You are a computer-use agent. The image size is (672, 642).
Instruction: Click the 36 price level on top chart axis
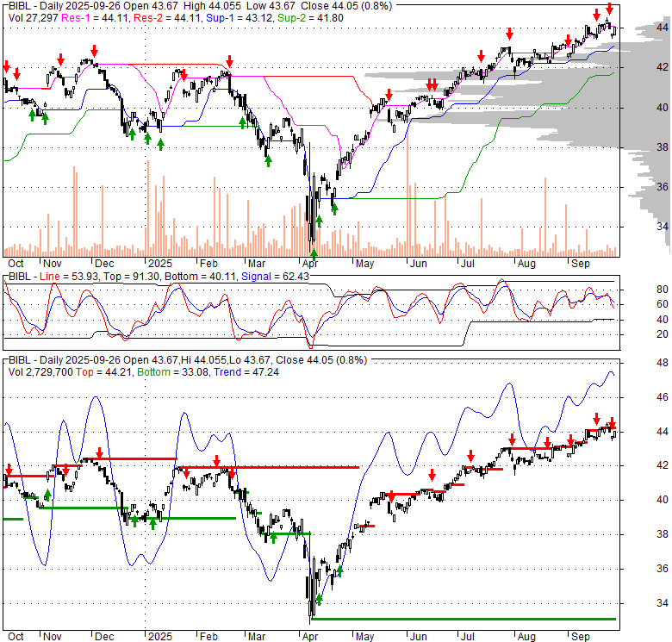[x=663, y=186]
